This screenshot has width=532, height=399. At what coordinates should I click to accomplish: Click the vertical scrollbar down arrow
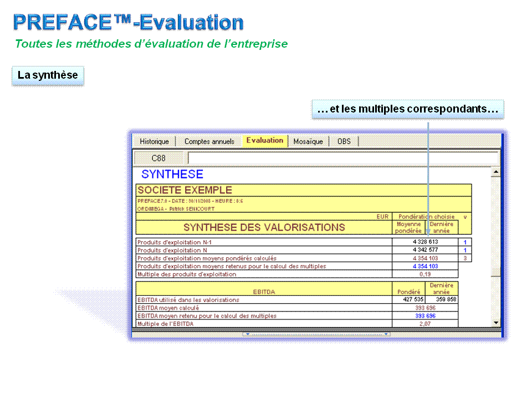[496, 323]
